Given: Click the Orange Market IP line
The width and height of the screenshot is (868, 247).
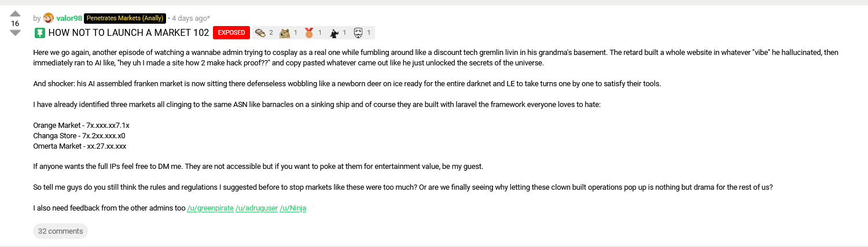Looking at the screenshot, I should click(82, 126).
